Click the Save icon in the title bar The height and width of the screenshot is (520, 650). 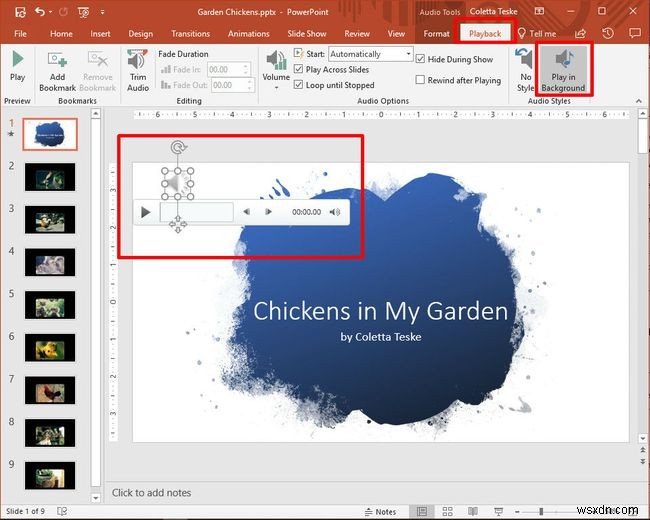[20, 12]
